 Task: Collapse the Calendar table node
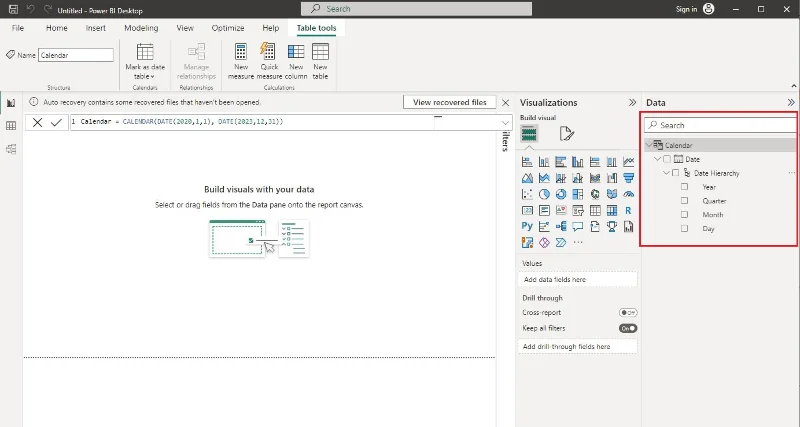click(649, 145)
